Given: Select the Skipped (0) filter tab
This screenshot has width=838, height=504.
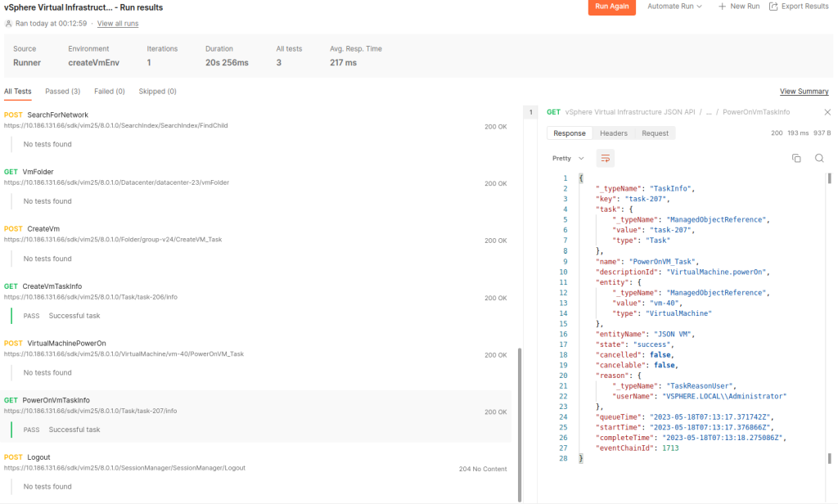Looking at the screenshot, I should pos(157,92).
